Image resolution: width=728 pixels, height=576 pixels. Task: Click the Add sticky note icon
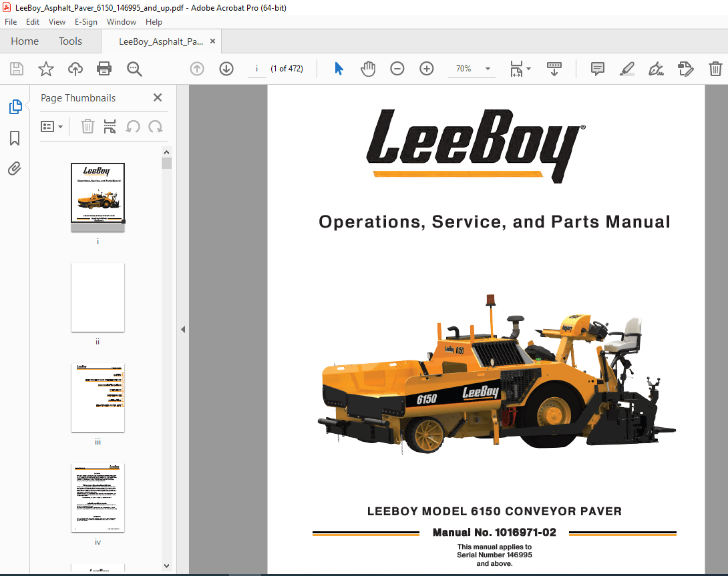596,69
